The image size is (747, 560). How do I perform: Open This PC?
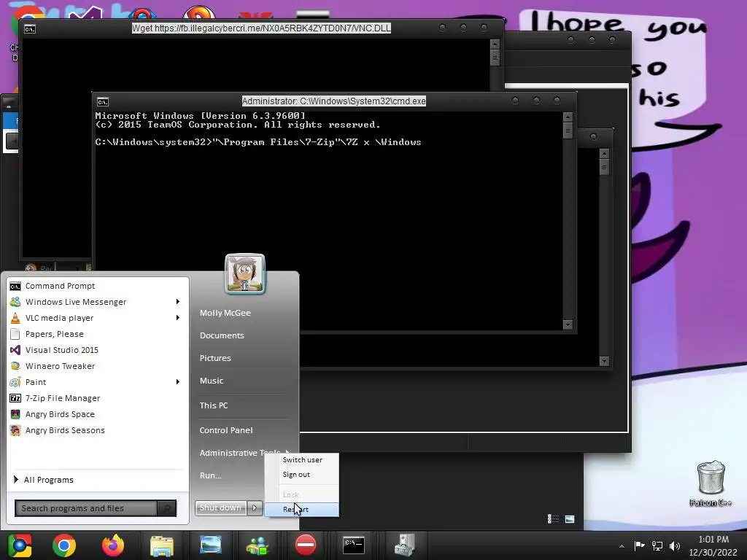pyautogui.click(x=214, y=405)
